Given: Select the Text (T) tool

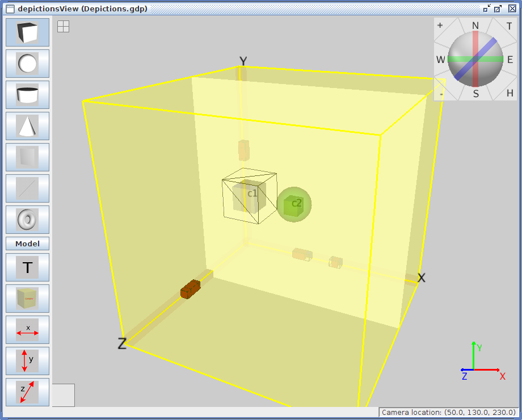Looking at the screenshot, I should pyautogui.click(x=27, y=267).
